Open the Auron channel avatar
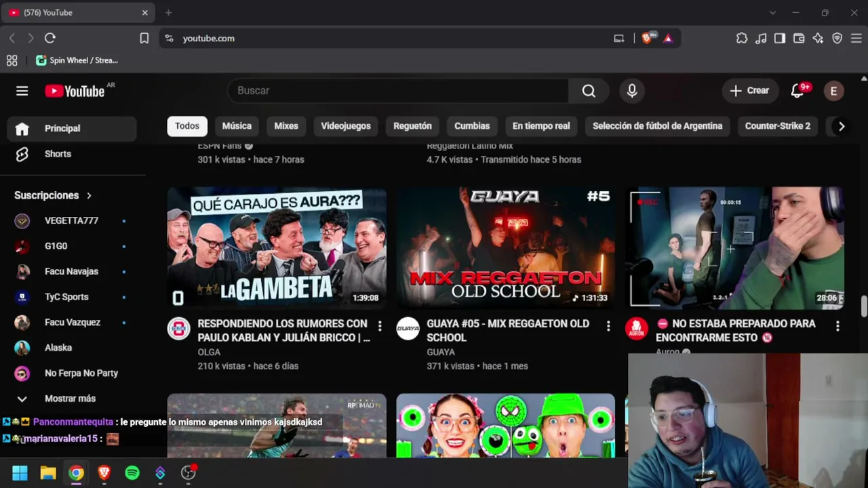This screenshot has width=868, height=488. pyautogui.click(x=637, y=328)
